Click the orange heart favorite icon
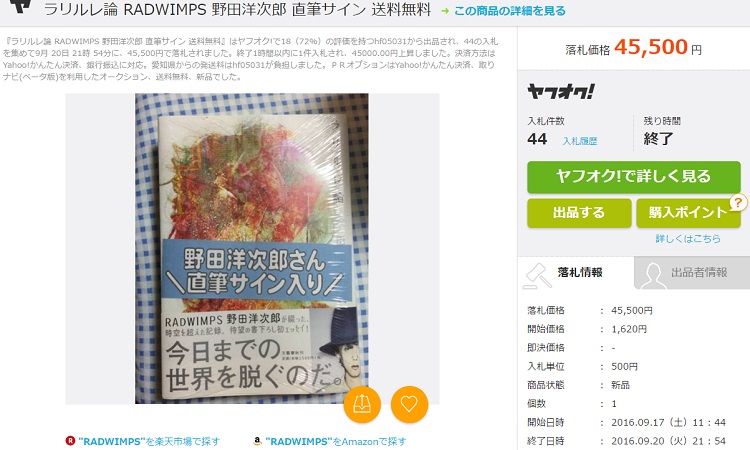 click(x=409, y=405)
